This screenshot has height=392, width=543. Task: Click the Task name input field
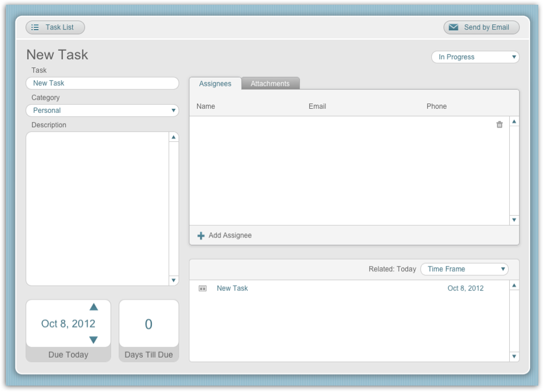click(102, 83)
